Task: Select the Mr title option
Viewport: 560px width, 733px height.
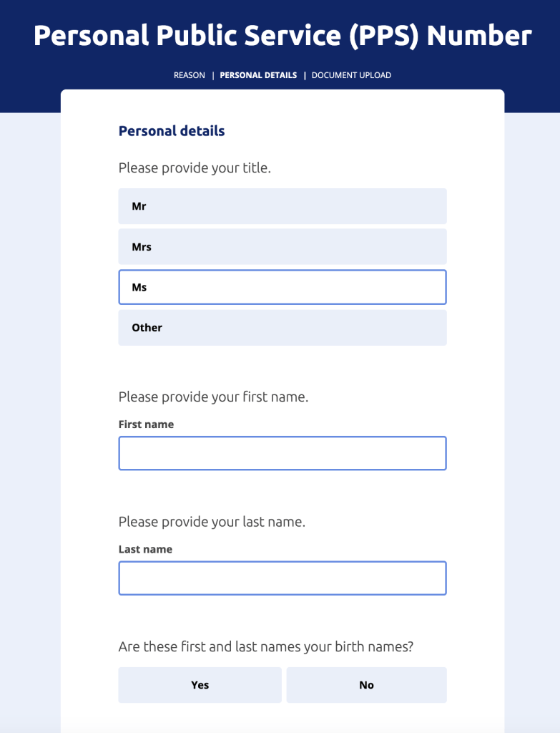Action: click(x=282, y=205)
